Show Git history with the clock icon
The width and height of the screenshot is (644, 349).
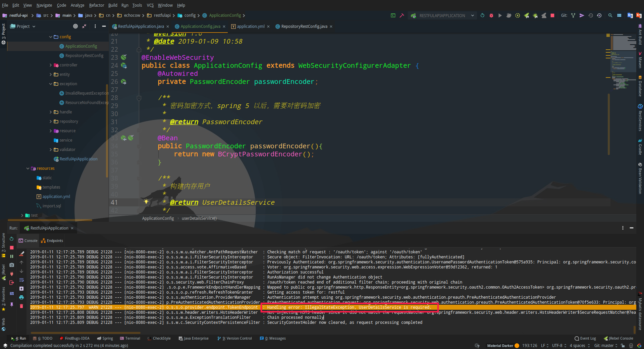(591, 15)
